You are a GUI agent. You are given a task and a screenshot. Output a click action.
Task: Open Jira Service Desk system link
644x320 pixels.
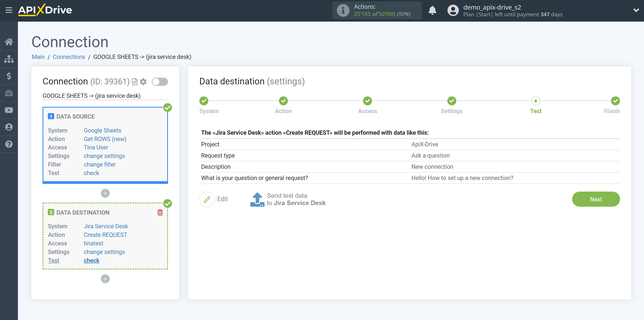click(x=106, y=226)
